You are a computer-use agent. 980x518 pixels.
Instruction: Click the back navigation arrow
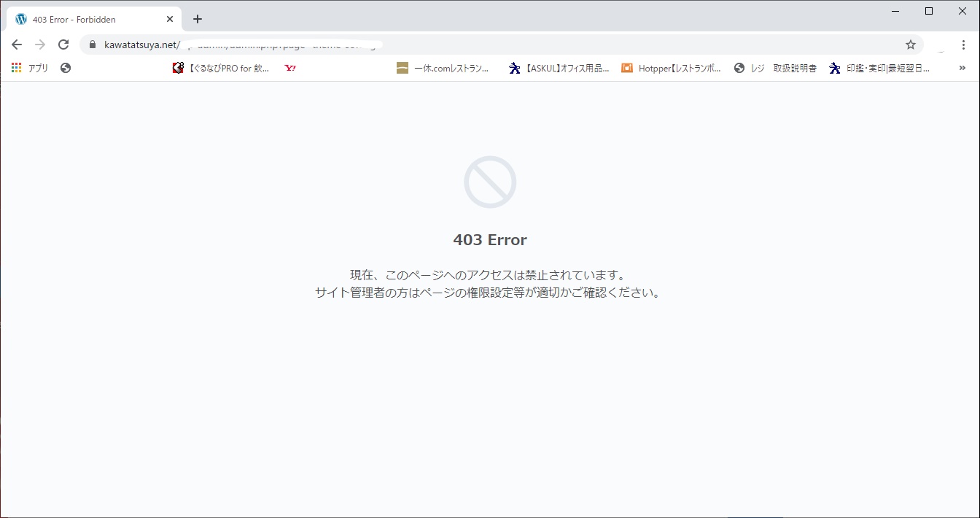[x=17, y=45]
